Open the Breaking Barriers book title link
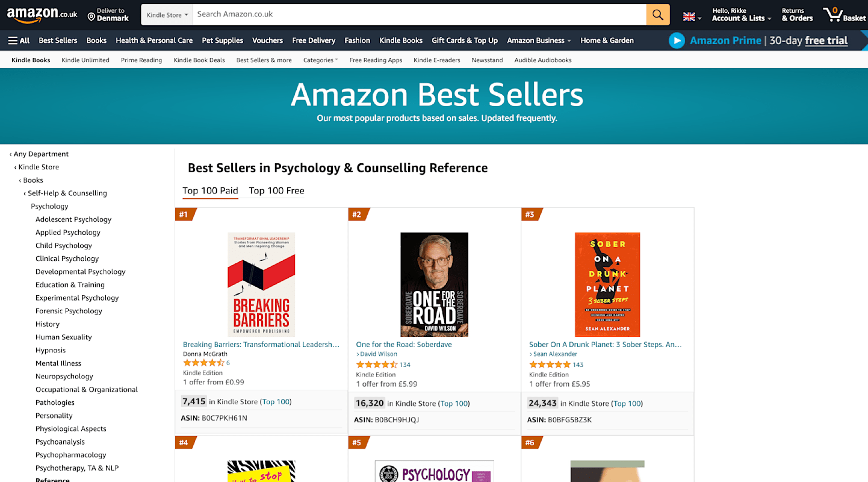Screen dimensions: 868x482 pos(261,345)
